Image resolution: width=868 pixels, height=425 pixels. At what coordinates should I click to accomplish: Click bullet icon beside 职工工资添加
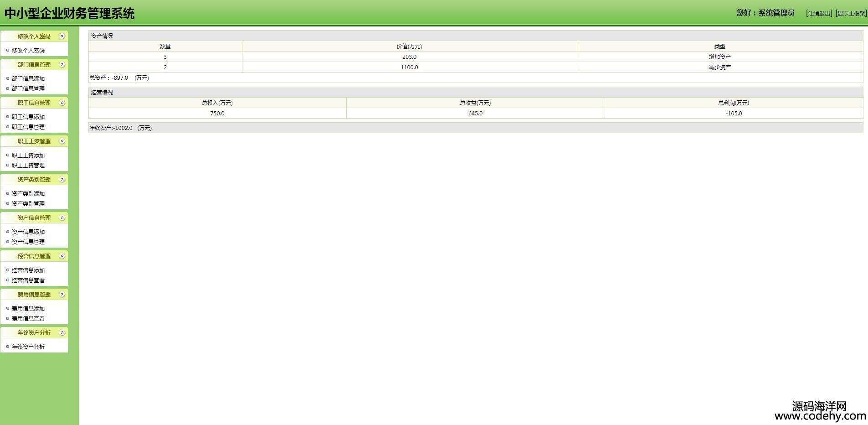tap(8, 155)
